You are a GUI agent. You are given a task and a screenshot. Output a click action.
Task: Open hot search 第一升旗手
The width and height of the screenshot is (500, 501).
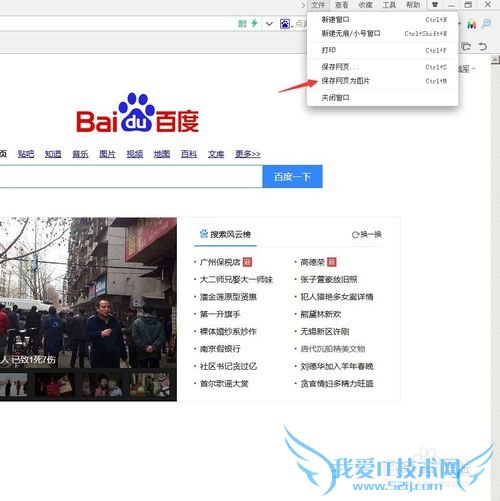(220, 314)
